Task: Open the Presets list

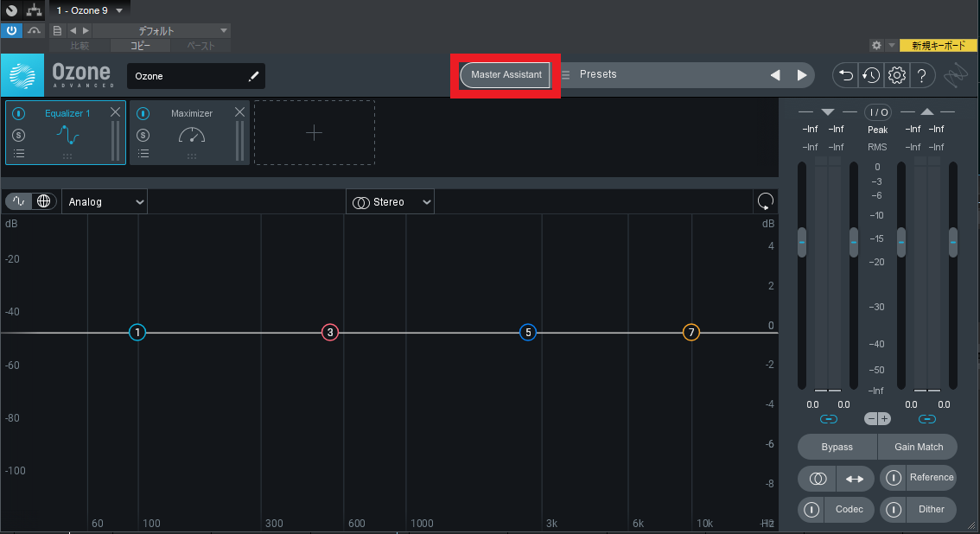Action: pos(597,74)
